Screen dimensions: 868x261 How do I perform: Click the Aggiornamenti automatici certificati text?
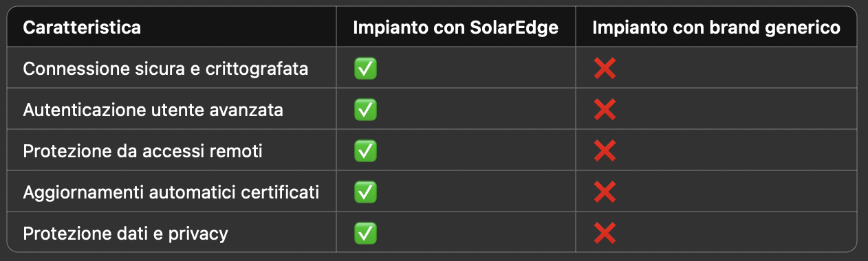171,192
